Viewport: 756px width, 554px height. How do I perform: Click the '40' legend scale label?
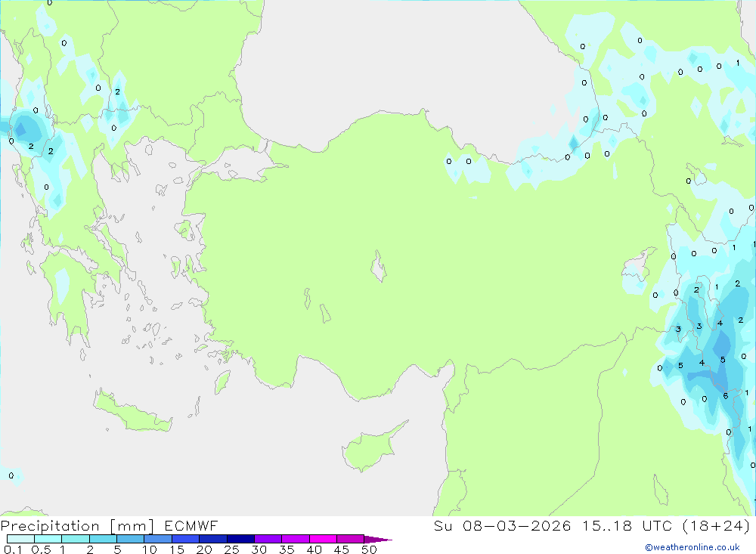[314, 549]
